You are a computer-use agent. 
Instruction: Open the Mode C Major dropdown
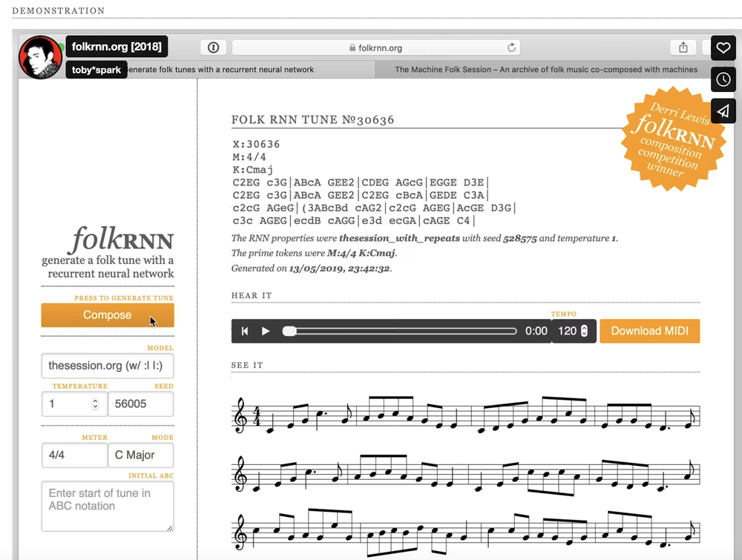[x=140, y=455]
